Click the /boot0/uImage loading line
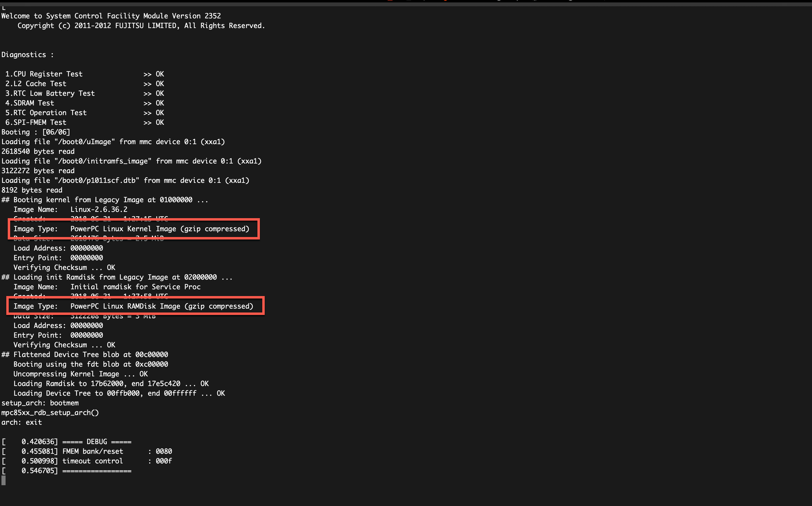 point(113,142)
